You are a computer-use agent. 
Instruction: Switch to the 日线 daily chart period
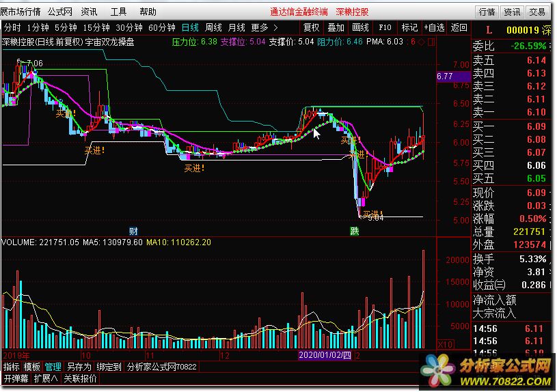190,27
